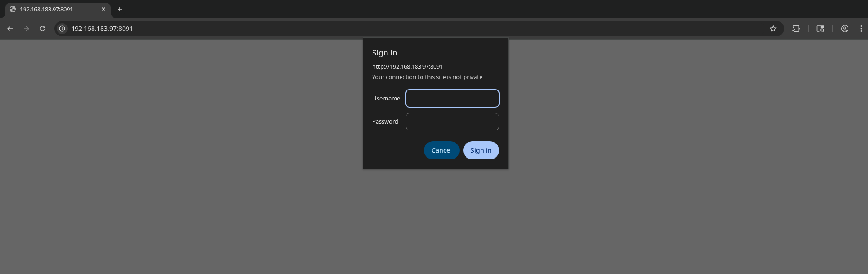This screenshot has height=274, width=868.
Task: View site information icon in address bar
Action: pyautogui.click(x=63, y=29)
